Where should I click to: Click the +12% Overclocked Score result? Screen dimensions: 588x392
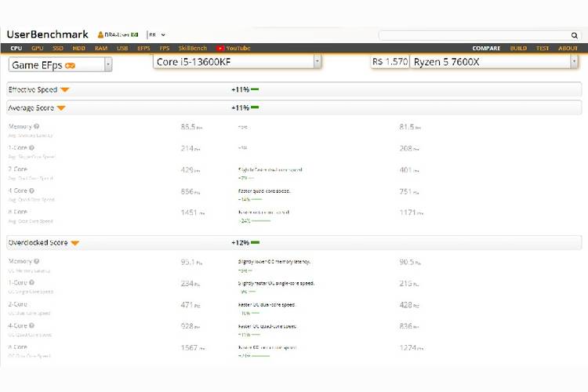pos(241,242)
